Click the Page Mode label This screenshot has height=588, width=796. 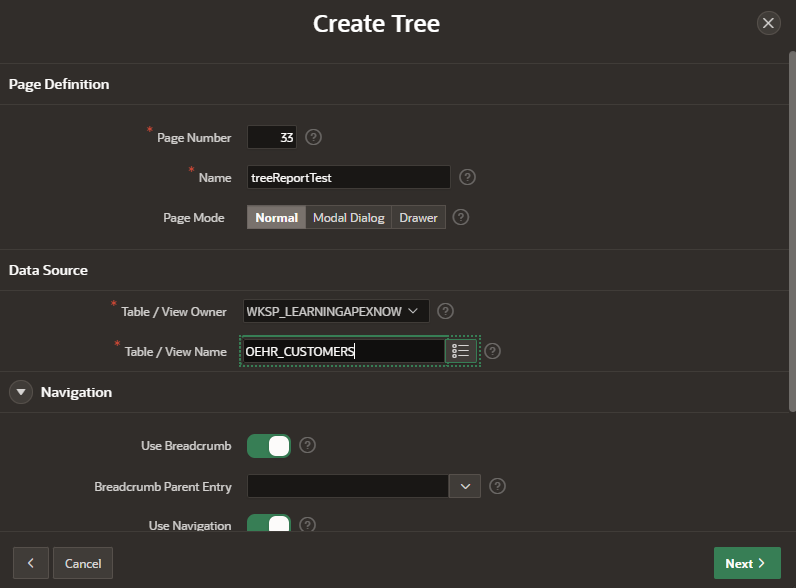point(193,217)
